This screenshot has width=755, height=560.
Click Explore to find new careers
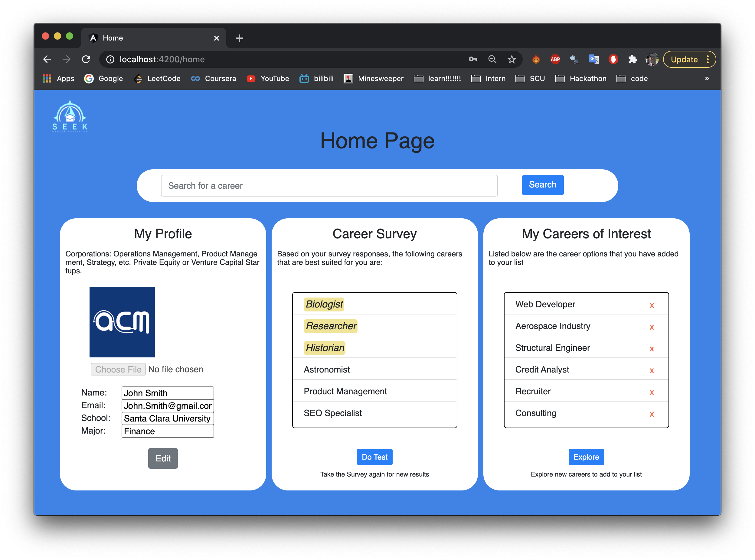click(x=586, y=457)
